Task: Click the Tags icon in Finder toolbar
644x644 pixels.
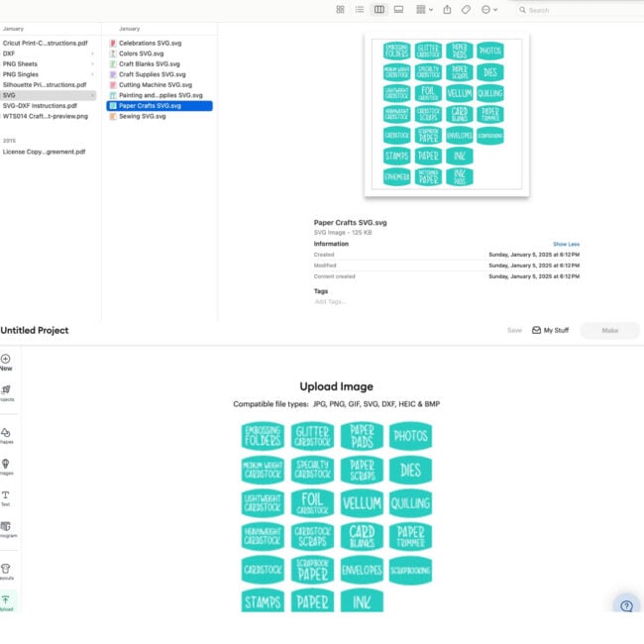Action: click(466, 10)
